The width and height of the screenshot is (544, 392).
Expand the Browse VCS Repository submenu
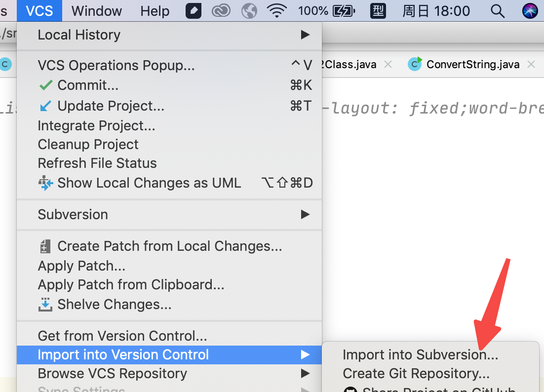169,373
